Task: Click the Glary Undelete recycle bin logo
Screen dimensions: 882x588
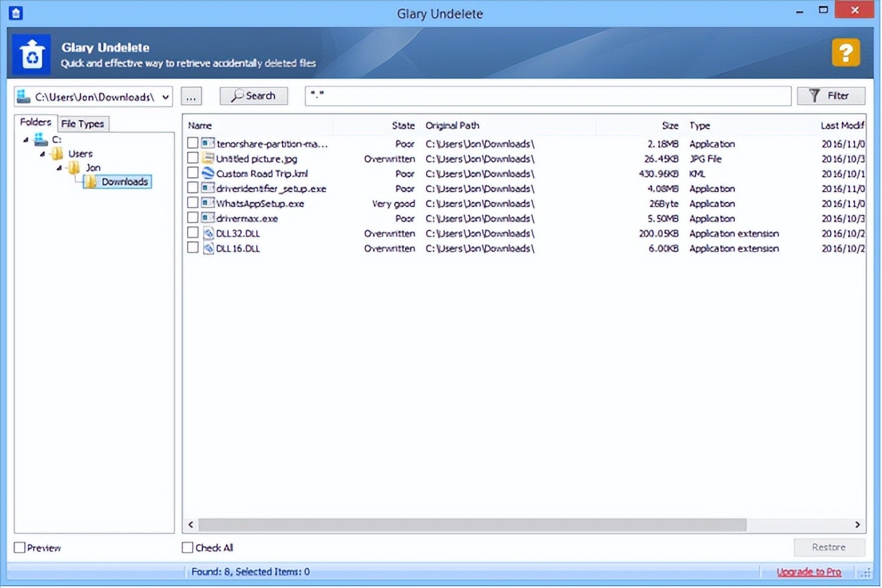Action: pos(31,55)
